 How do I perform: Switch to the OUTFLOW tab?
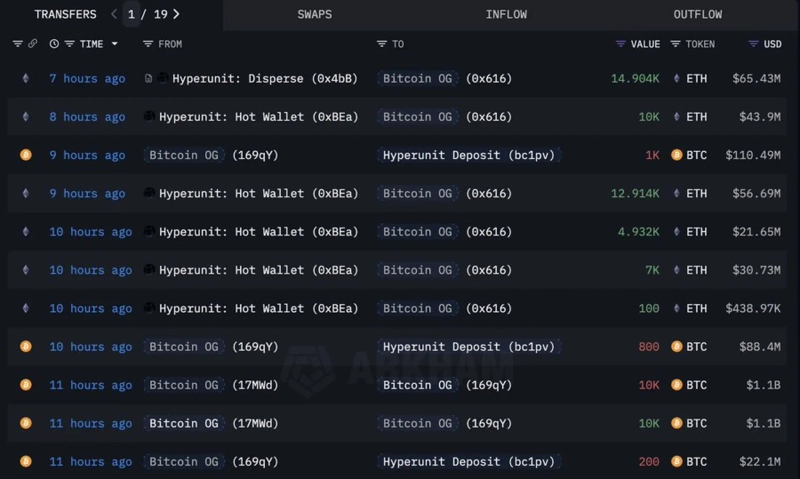(697, 15)
